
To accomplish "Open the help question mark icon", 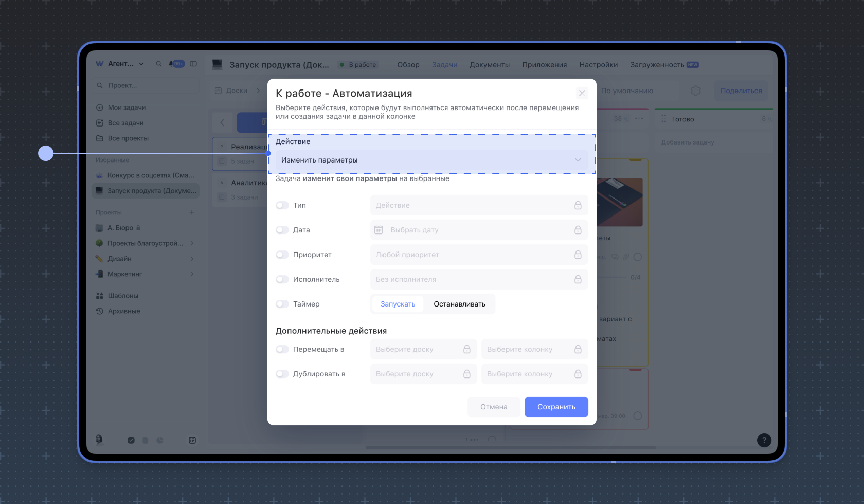I will 764,440.
